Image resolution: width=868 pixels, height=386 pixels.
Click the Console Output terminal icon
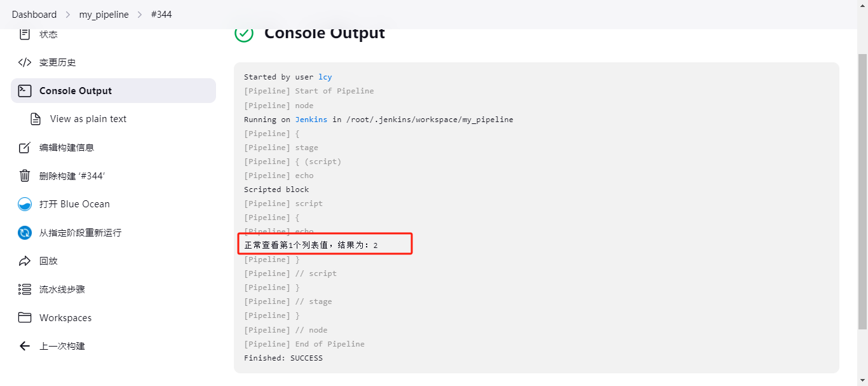click(x=25, y=91)
